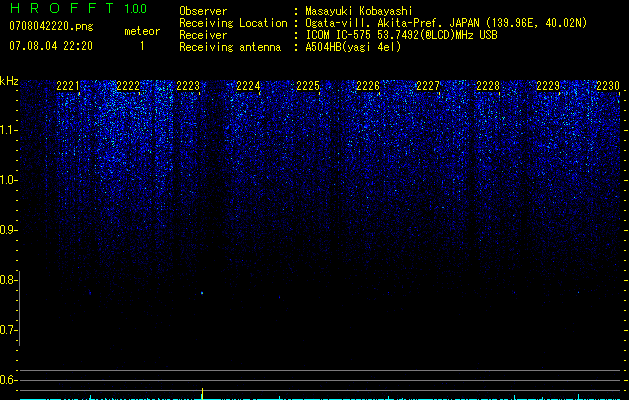Image resolution: width=629 pixels, height=400 pixels.
Task: Click the 'Receiver' field label
Action: 203,35
